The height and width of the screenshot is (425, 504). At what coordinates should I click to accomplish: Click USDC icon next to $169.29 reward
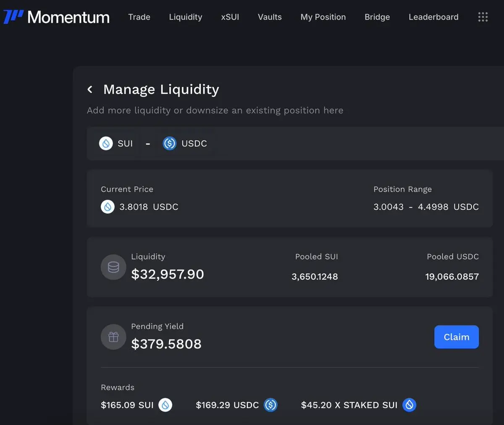point(270,405)
